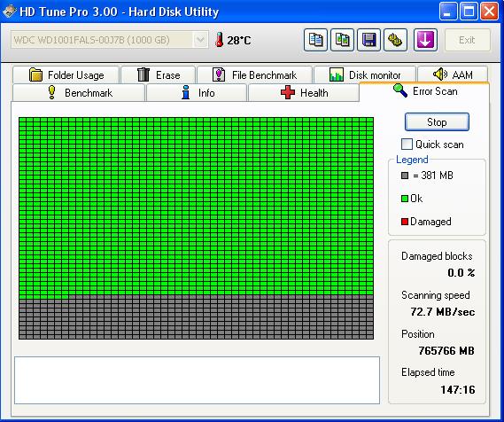Click the red Damaged legend square

405,222
